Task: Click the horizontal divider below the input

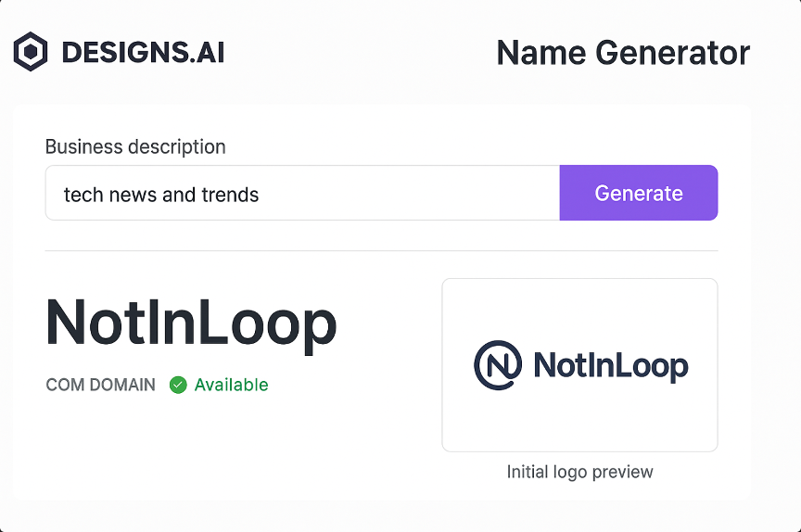Action: point(381,250)
